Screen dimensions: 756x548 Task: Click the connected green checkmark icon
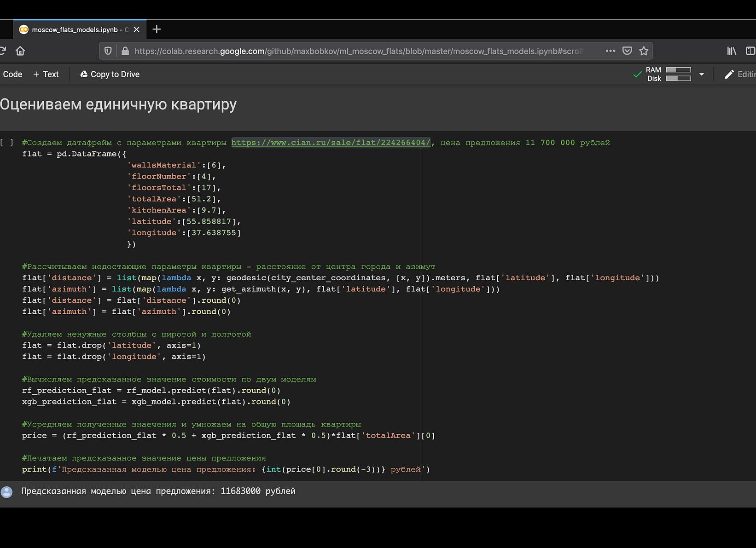pos(638,74)
